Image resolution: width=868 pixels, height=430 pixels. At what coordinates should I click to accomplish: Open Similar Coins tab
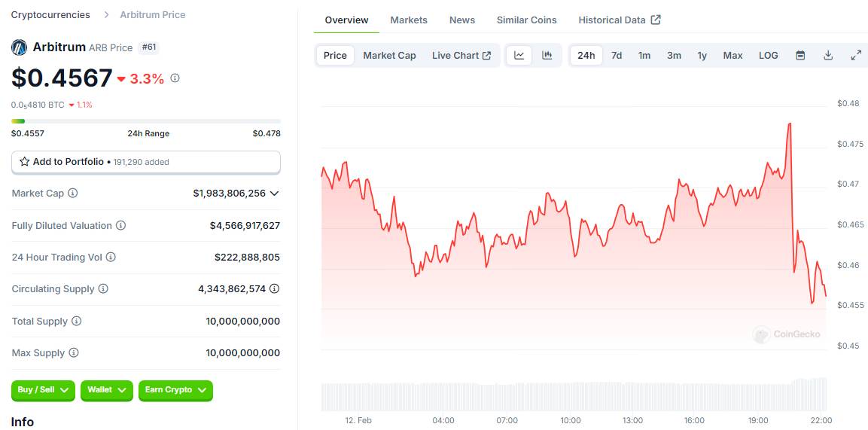(526, 20)
